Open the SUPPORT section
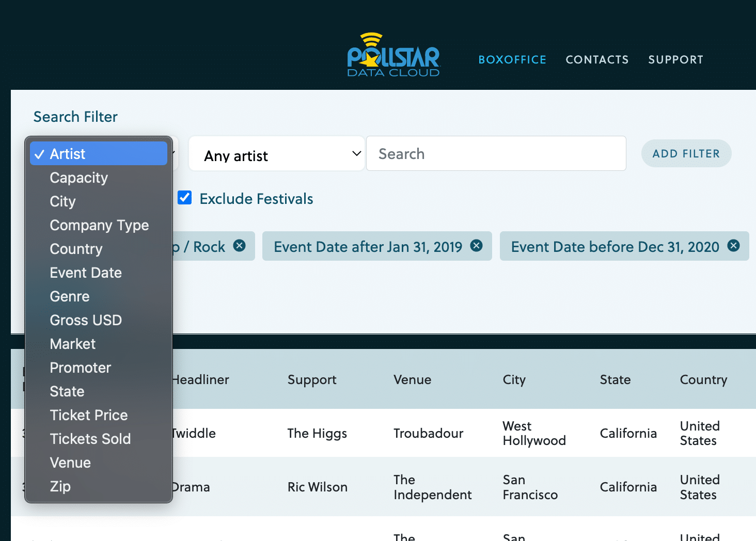The height and width of the screenshot is (541, 756). [x=675, y=59]
